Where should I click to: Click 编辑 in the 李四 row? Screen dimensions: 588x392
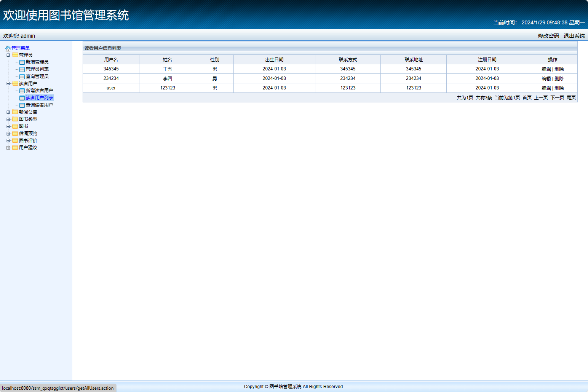pos(546,79)
